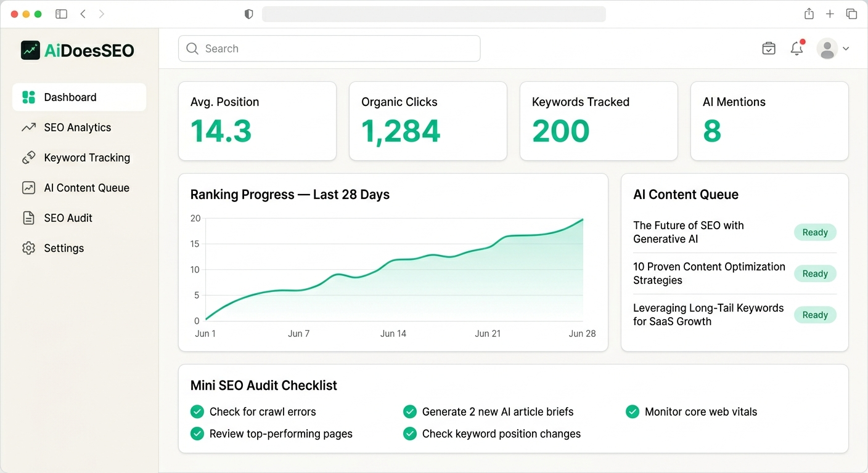The width and height of the screenshot is (868, 473).
Task: Click the user avatar icon
Action: [x=827, y=49]
